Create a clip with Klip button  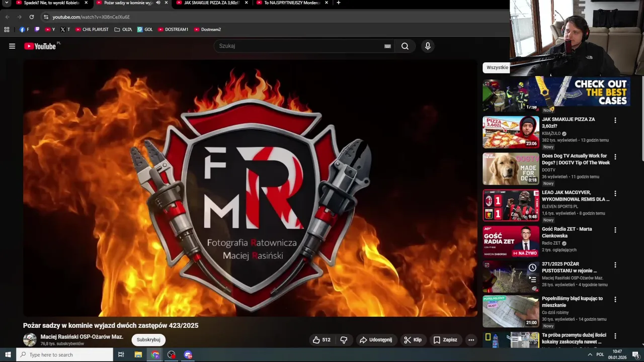click(x=413, y=340)
